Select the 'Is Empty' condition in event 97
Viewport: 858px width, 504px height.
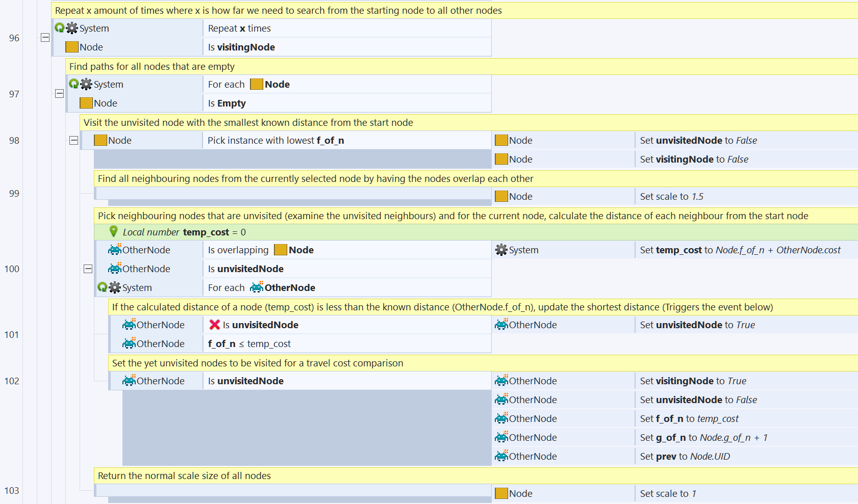[226, 103]
